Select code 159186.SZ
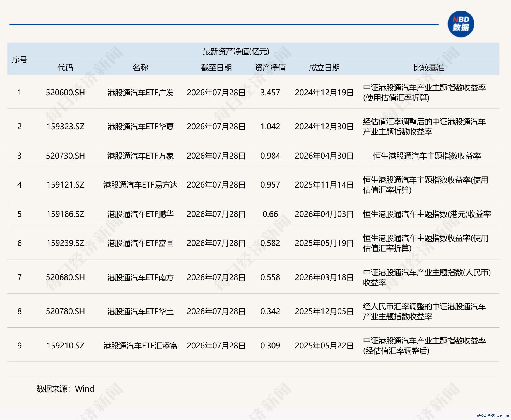Image resolution: width=511 pixels, height=420 pixels. [65, 214]
